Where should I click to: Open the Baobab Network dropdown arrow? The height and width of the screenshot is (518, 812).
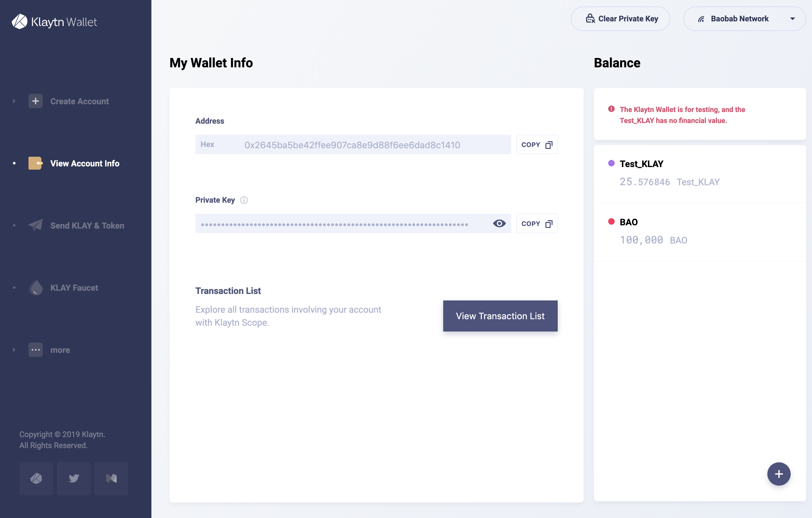coord(793,19)
